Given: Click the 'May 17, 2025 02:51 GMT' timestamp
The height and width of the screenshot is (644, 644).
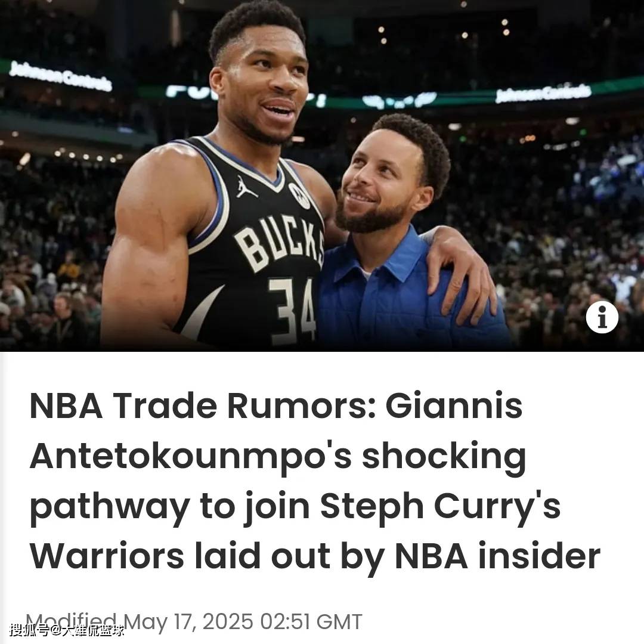Looking at the screenshot, I should coord(243,621).
